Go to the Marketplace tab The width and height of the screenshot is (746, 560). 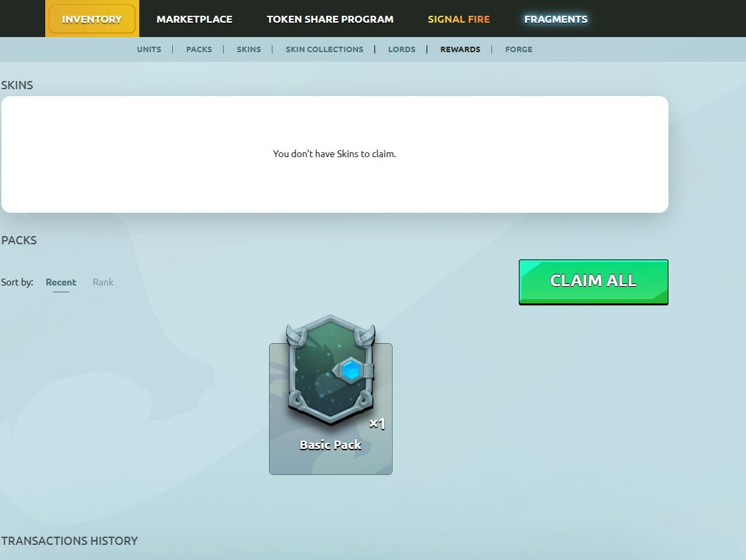[195, 19]
